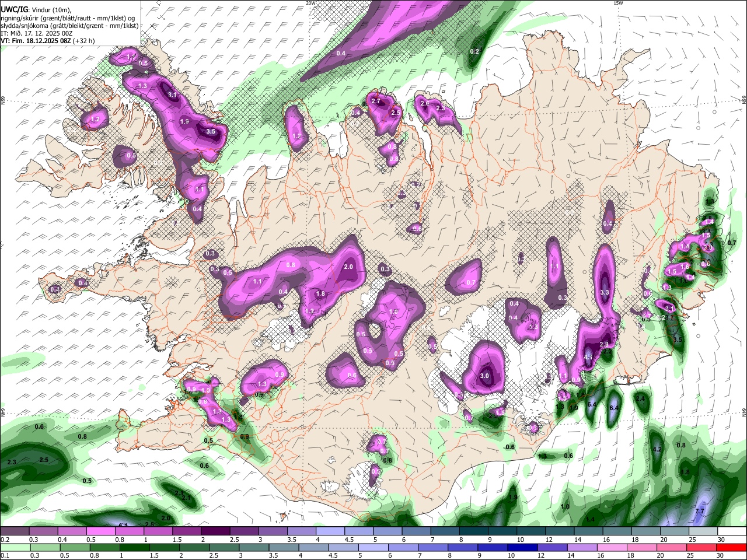Click the '2.7' snowfall value on the north coast
Screen dimensions: 747x560
coord(376,101)
